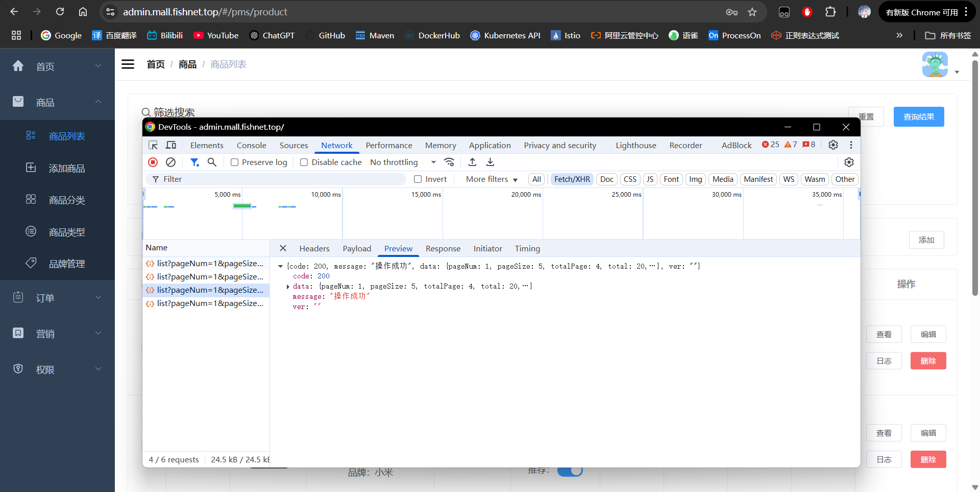Click the DevTools inspect element picker icon

pos(153,145)
